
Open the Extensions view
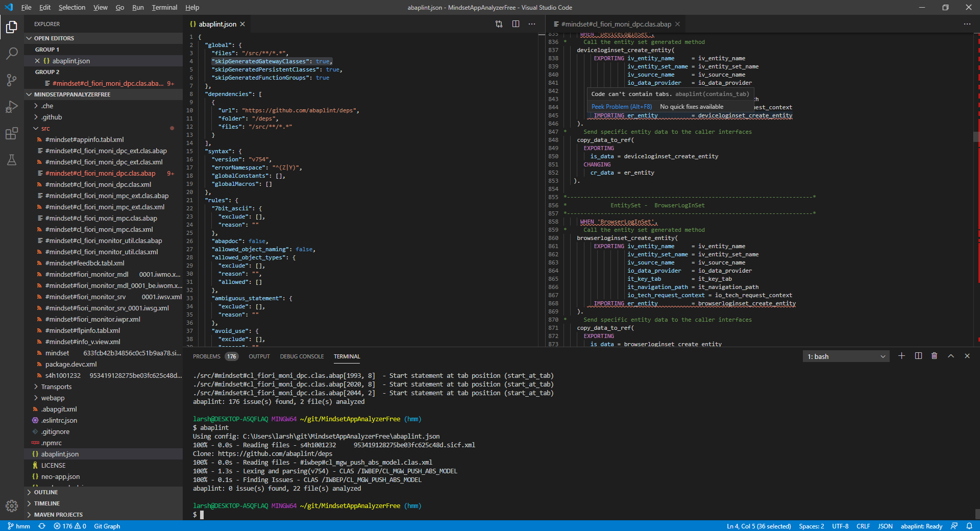tap(12, 134)
